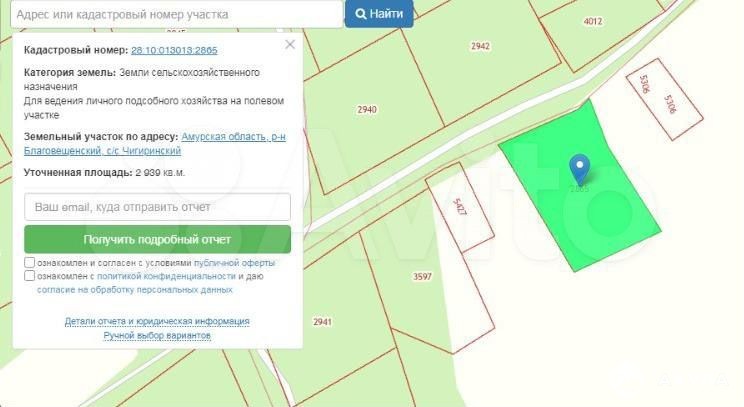
Task: Select map parcel labeled 4012
Action: click(x=593, y=21)
